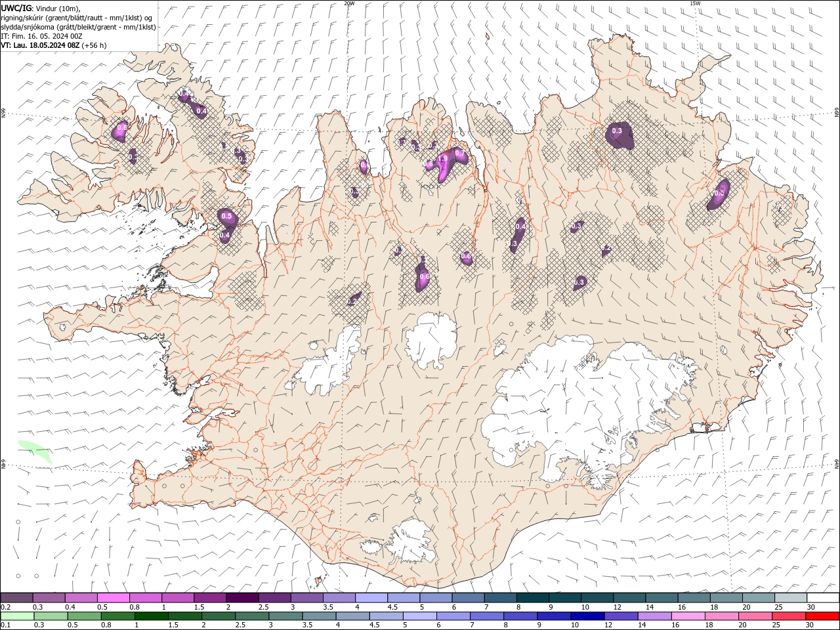840x630 pixels.
Task: Click the bright pink 0.5 swatch in upper scale
Action: point(113,598)
